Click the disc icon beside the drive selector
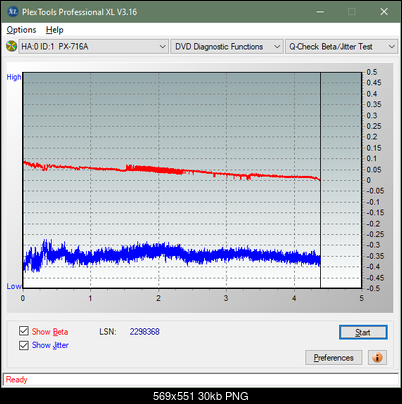 click(11, 46)
